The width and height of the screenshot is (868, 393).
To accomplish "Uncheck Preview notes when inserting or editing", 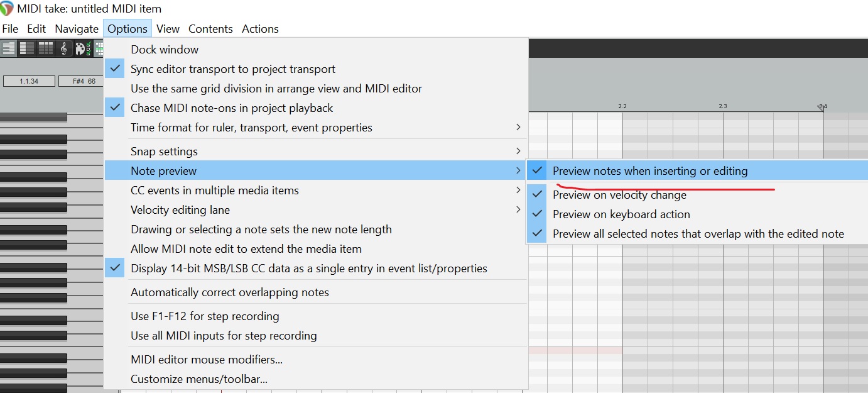I will [650, 170].
